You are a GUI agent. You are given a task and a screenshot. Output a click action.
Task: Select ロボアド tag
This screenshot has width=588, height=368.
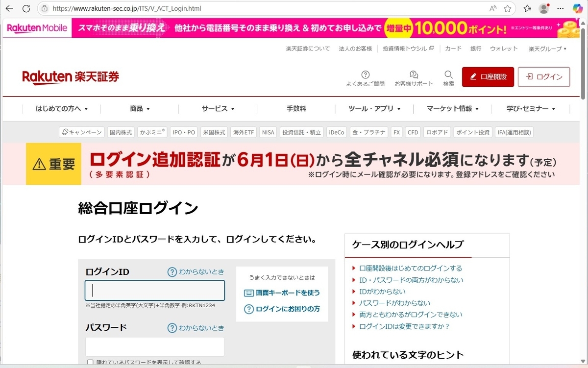(x=437, y=132)
